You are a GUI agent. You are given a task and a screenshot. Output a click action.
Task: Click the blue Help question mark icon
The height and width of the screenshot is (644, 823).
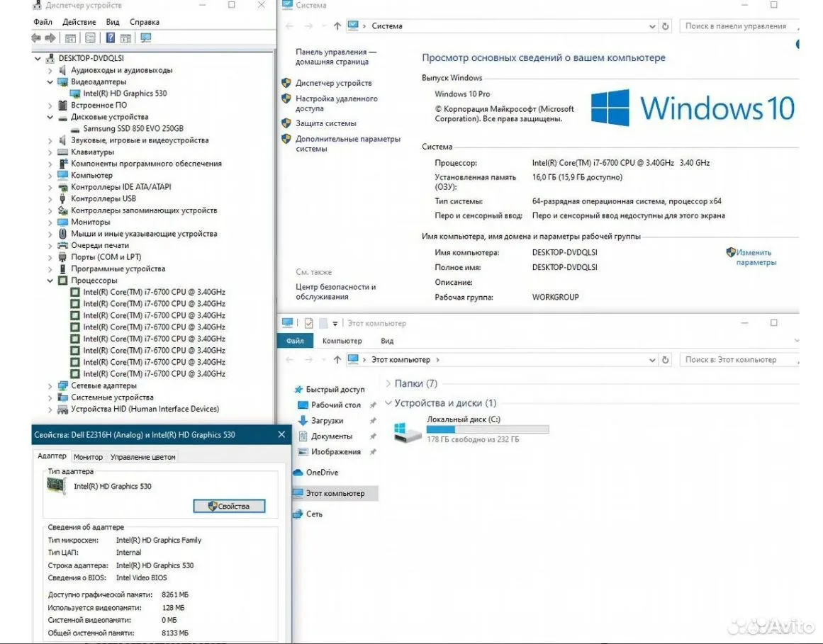[x=110, y=38]
